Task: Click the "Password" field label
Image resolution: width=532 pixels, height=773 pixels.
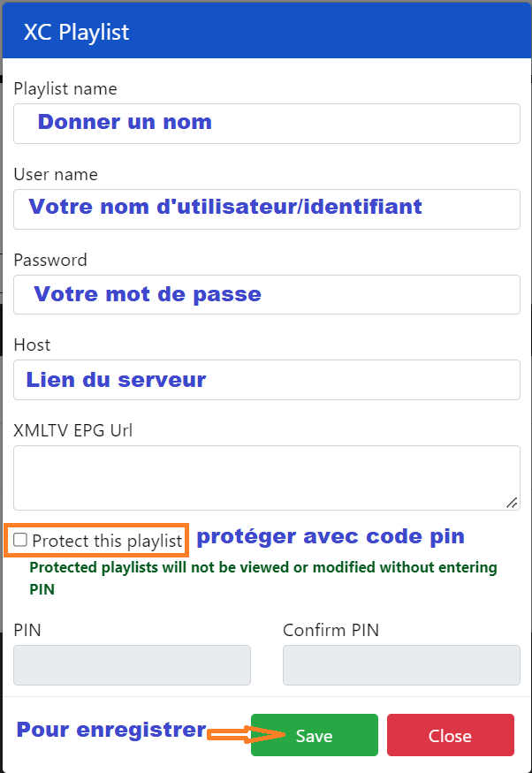Action: pyautogui.click(x=50, y=260)
